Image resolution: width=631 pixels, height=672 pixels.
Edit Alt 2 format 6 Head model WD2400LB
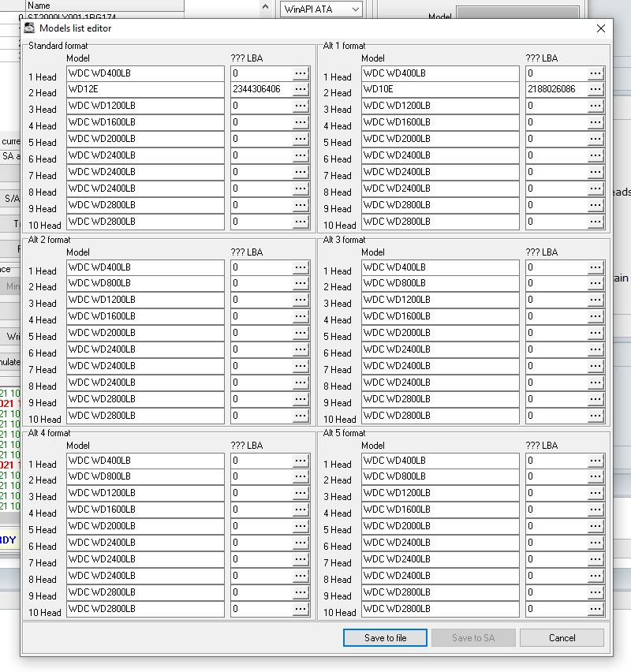click(x=145, y=349)
